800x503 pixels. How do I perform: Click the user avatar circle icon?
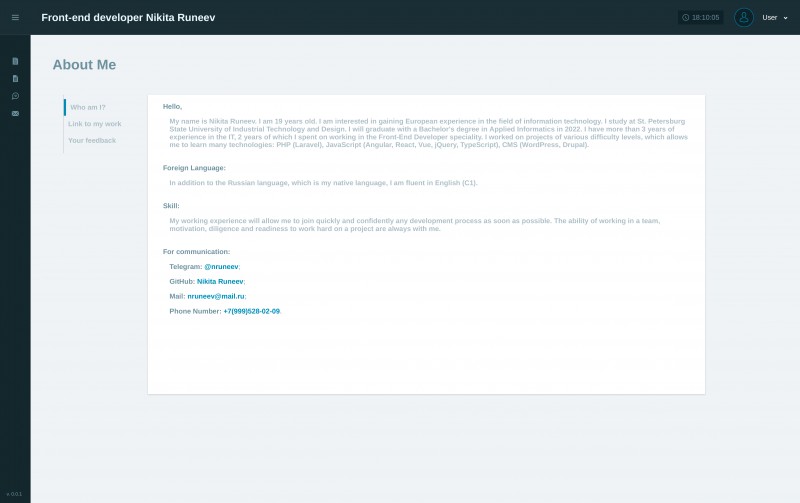coord(744,17)
